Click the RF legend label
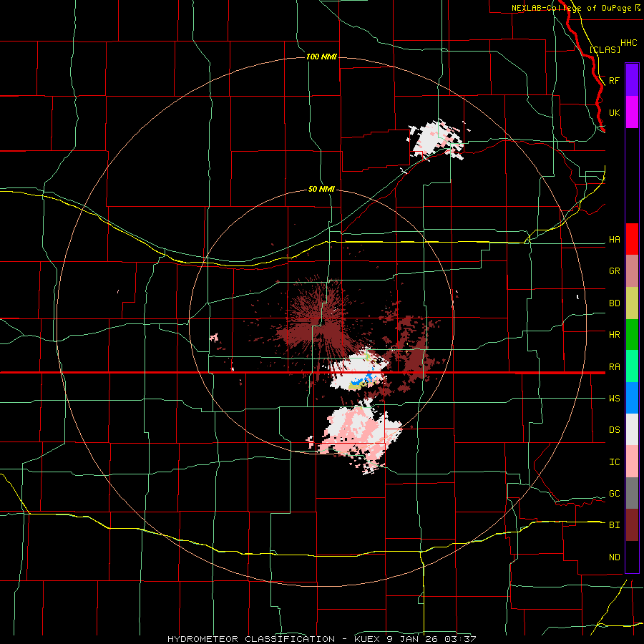 [615, 80]
